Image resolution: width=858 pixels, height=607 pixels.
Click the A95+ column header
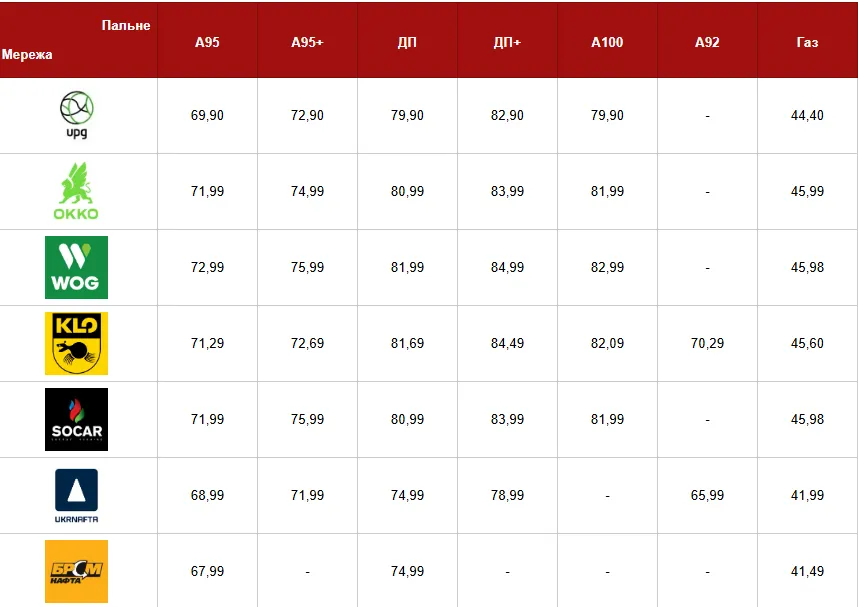click(307, 43)
